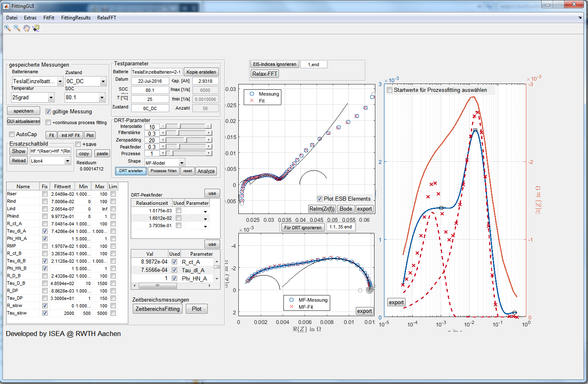Toggle the gültige Messung checkbox
The image size is (588, 384).
(x=48, y=112)
